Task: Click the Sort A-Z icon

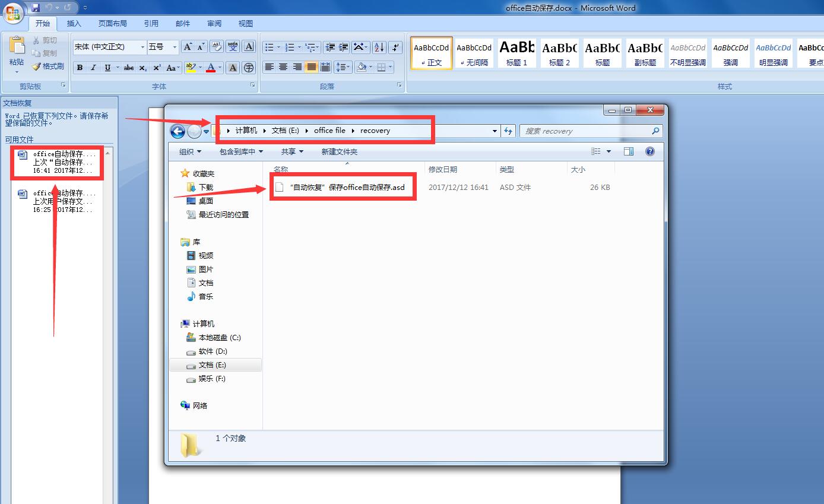Action: [379, 47]
